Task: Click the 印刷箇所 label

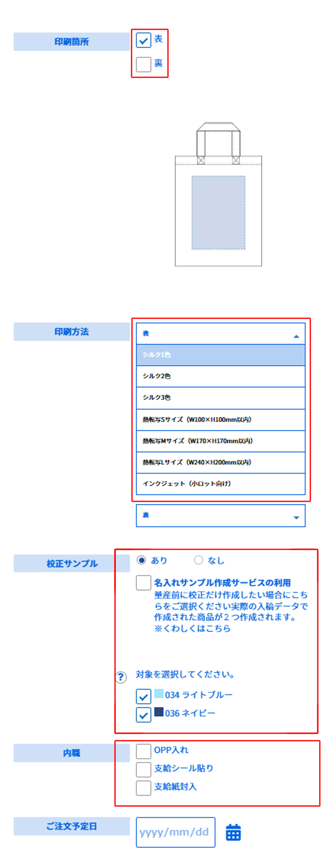Action: (72, 42)
